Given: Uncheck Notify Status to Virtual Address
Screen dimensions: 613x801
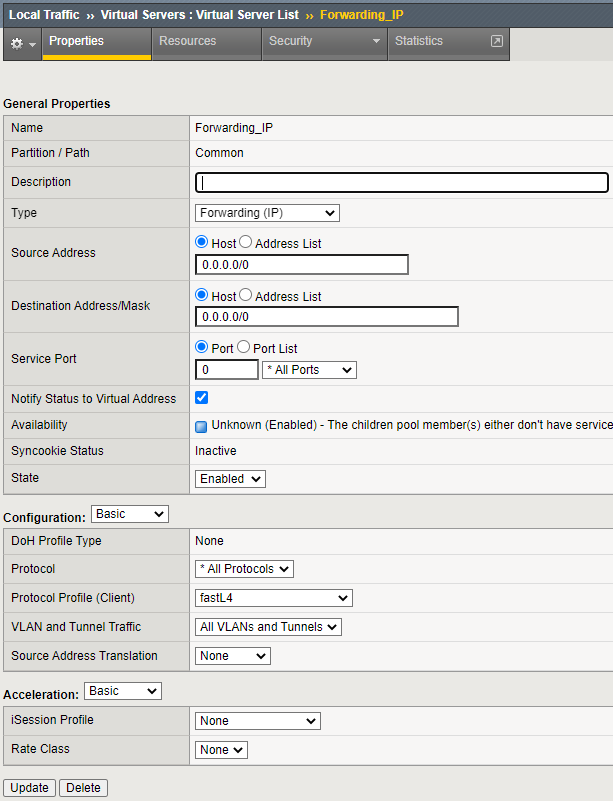Looking at the screenshot, I should click(201, 398).
